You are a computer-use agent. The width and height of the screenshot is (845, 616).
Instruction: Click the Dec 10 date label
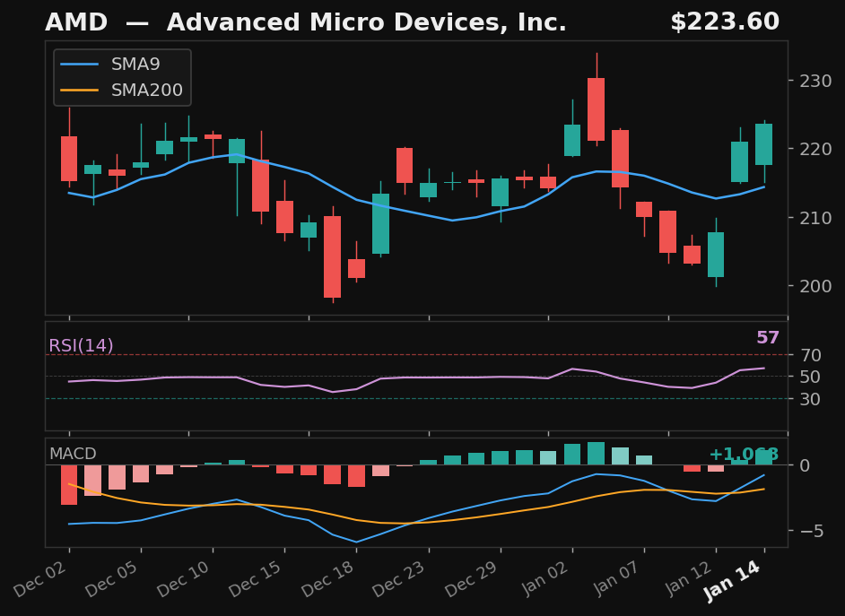[x=183, y=579]
